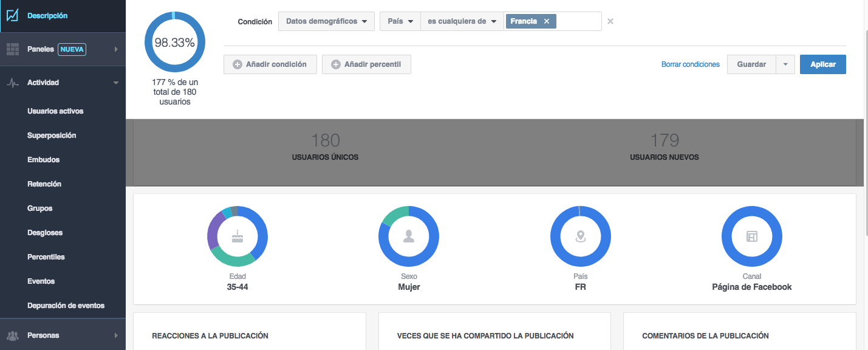Screen dimensions: 868x350
Task: Click the Mujer label
Action: [x=409, y=287]
